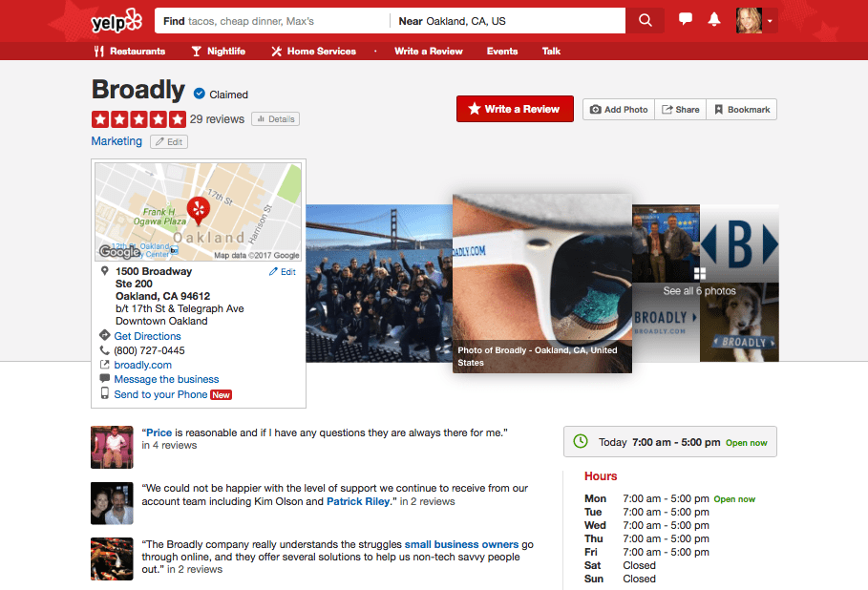This screenshot has width=868, height=590.
Task: Click the clock icon beside today's hours
Action: [x=581, y=442]
